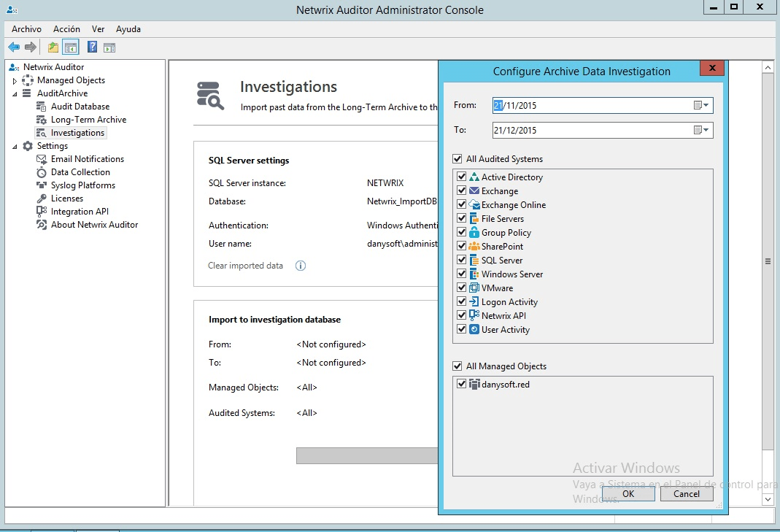
Task: Toggle the SQL Server checkbox
Action: tap(462, 260)
